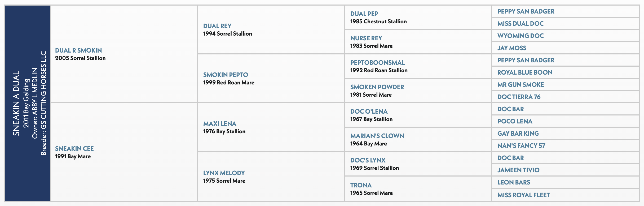Open the DUAL R SMOKIN horse link
644x206 pixels.
[78, 50]
